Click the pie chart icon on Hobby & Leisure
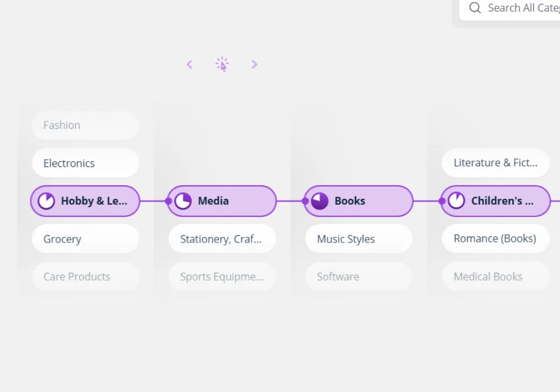 [46, 201]
